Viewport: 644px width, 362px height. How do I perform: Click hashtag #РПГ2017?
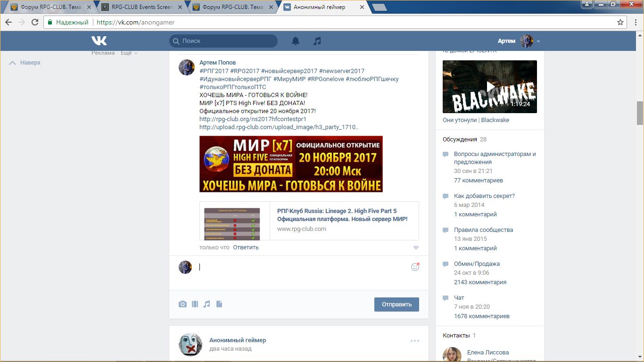click(x=214, y=71)
